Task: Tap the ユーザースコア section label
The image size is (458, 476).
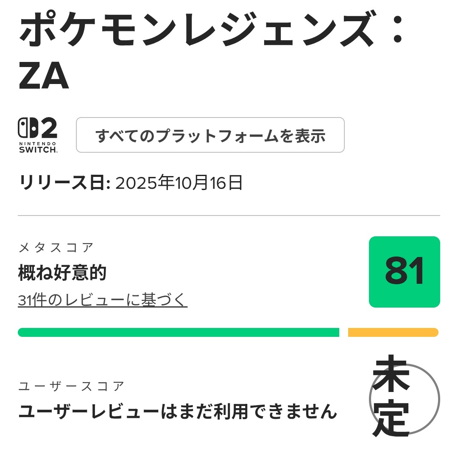Action: click(x=71, y=386)
